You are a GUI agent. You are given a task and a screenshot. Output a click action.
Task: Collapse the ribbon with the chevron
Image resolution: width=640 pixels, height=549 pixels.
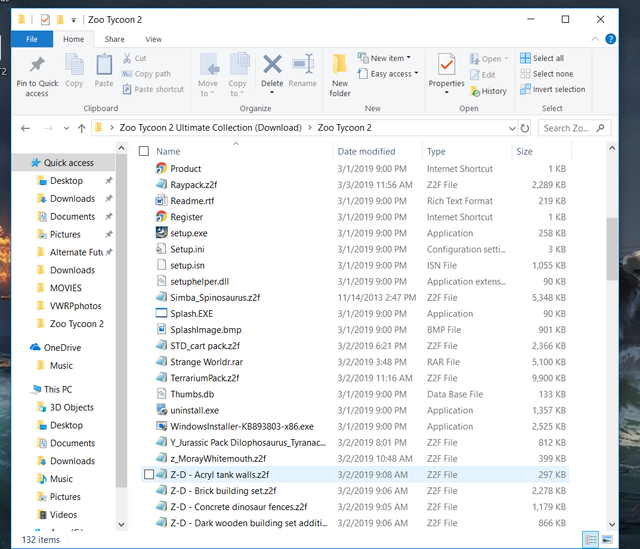point(595,39)
